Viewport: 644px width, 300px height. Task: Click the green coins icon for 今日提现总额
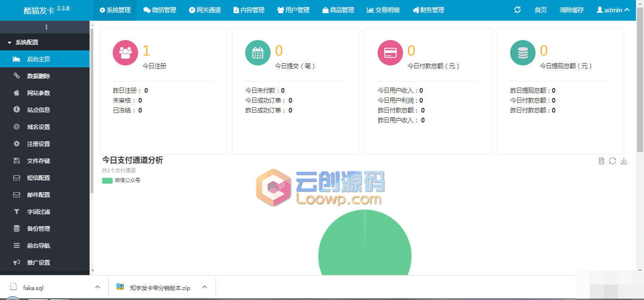pyautogui.click(x=523, y=53)
